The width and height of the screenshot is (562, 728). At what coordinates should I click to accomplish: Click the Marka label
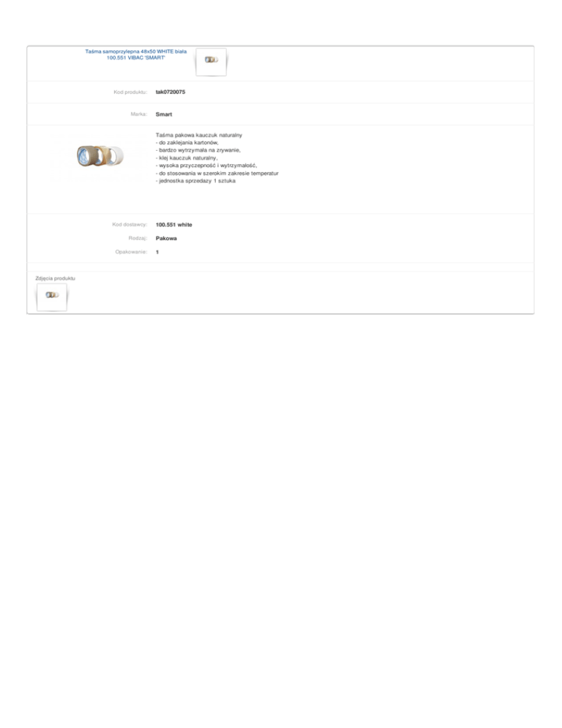click(139, 114)
